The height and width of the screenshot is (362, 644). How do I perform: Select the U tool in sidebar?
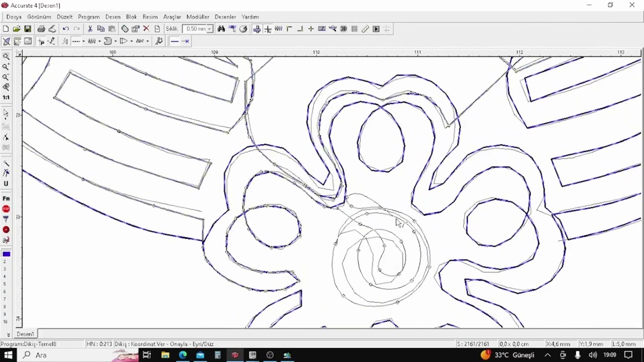(x=6, y=184)
